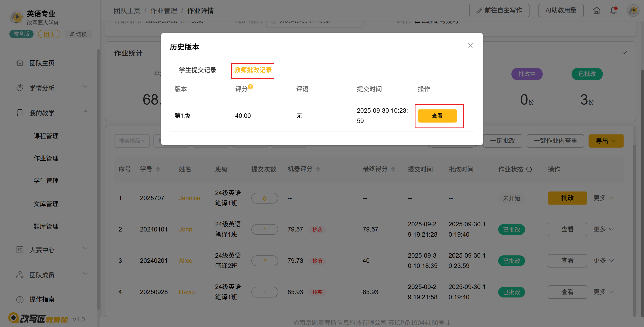
Task: Sort by 最终得分 column arrows
Action: pos(393,169)
